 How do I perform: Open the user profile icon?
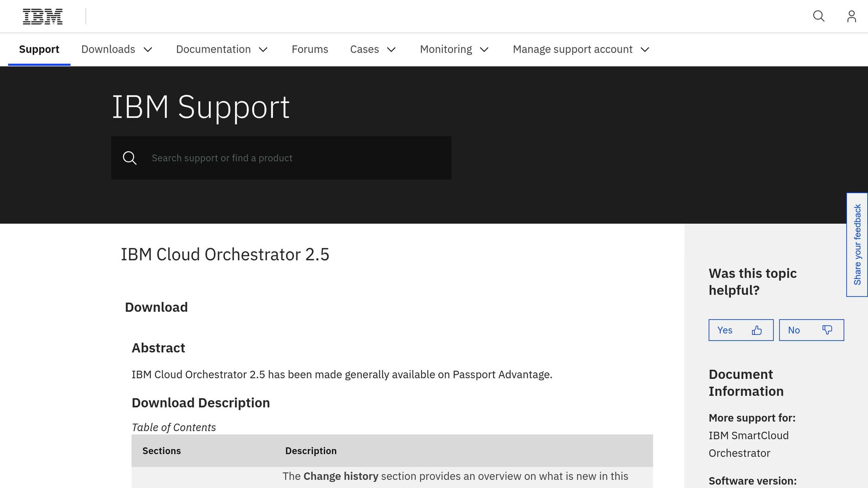[x=851, y=16]
